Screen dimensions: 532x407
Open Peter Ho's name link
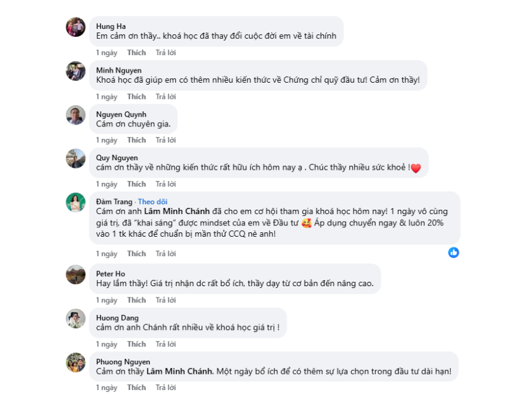pyautogui.click(x=110, y=274)
